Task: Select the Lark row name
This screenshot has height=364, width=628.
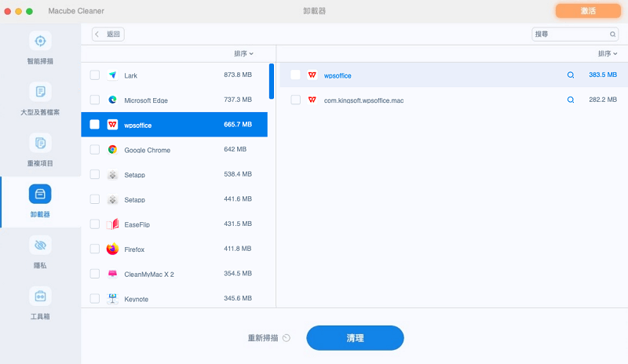Action: click(130, 75)
